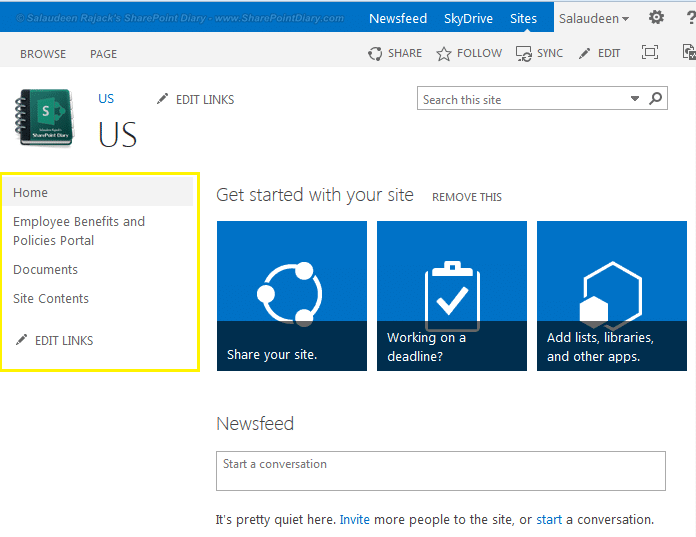Switch to the PAGE ribbon tab
The image size is (696, 537).
pyautogui.click(x=103, y=54)
